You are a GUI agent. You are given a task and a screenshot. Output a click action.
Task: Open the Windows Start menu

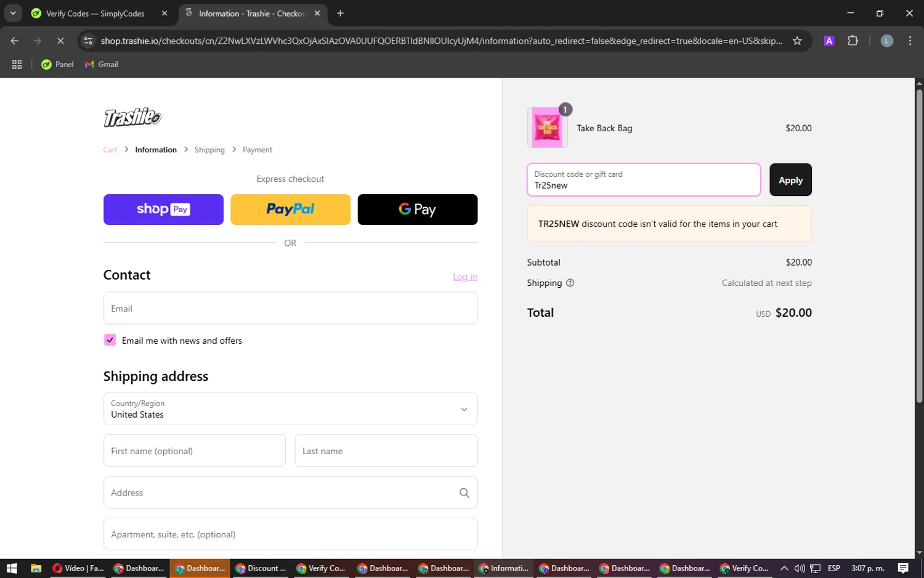point(11,568)
